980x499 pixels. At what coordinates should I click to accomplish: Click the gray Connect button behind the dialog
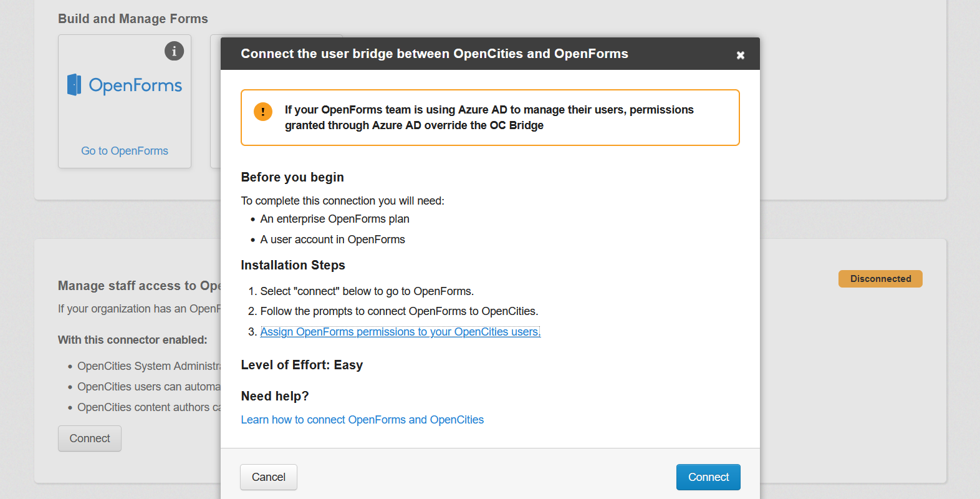[89, 438]
